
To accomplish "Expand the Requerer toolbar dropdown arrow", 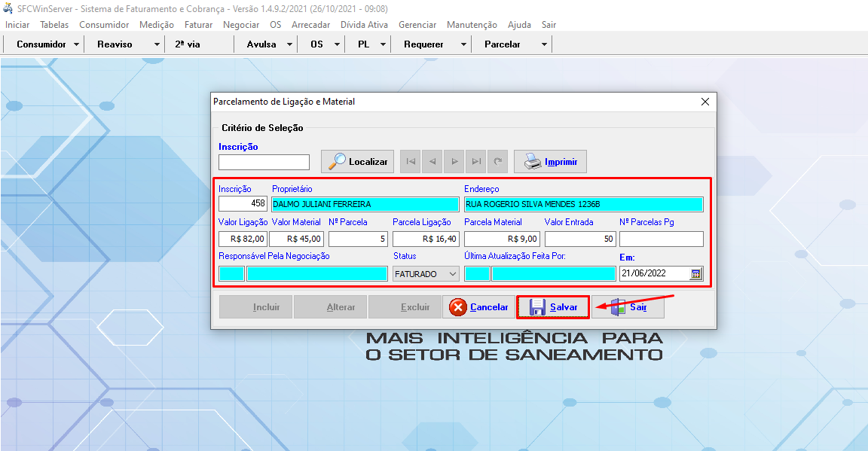I will [463, 44].
